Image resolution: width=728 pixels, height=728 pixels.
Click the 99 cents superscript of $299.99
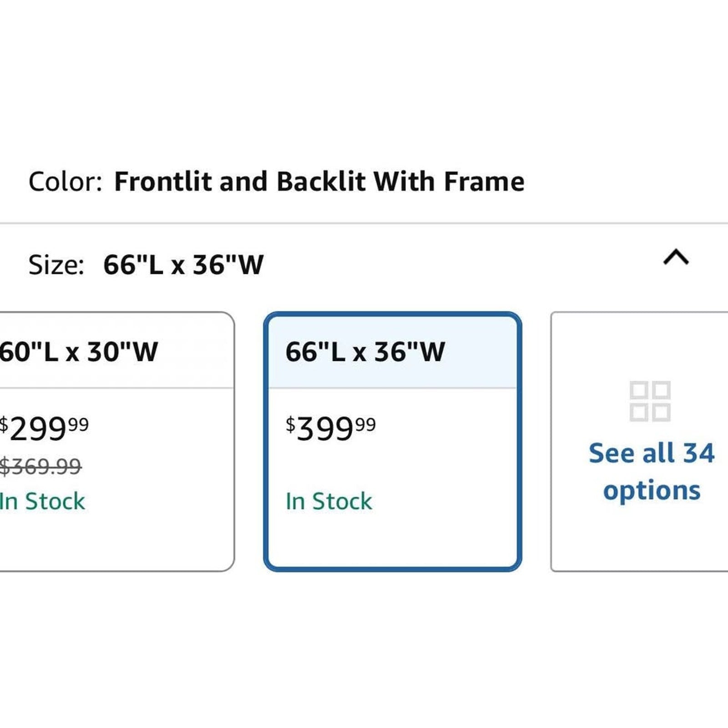[x=78, y=425]
